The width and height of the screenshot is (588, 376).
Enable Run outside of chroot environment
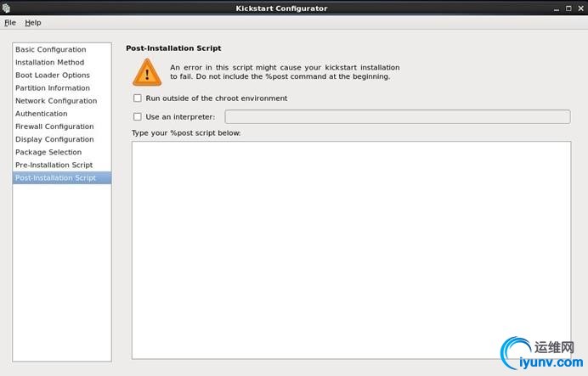(138, 98)
